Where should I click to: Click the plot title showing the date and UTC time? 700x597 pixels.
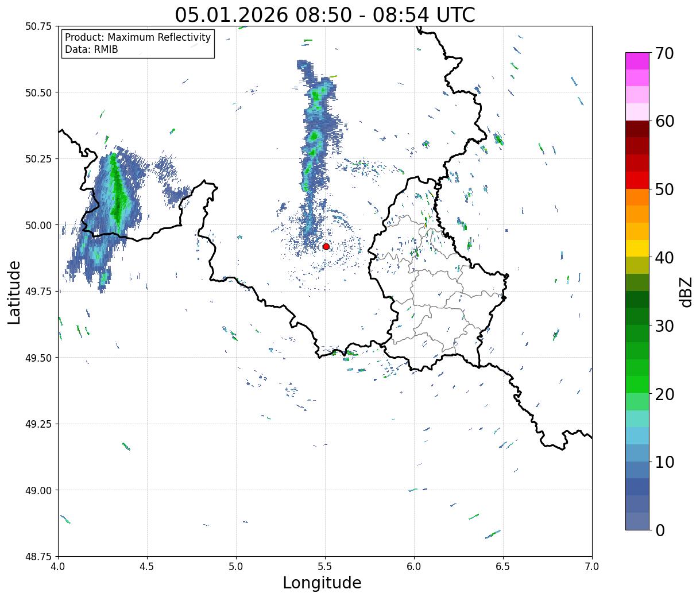coord(325,15)
